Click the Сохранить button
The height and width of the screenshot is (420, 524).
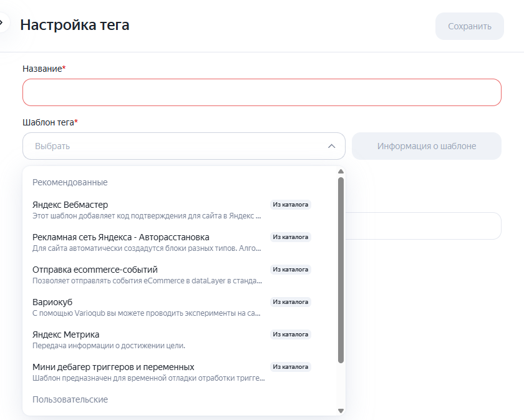[469, 26]
